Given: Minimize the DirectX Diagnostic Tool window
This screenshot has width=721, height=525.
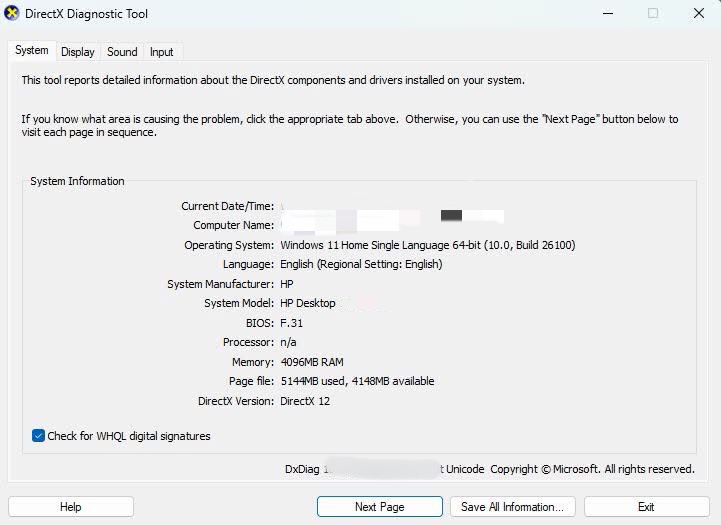Looking at the screenshot, I should click(x=608, y=13).
